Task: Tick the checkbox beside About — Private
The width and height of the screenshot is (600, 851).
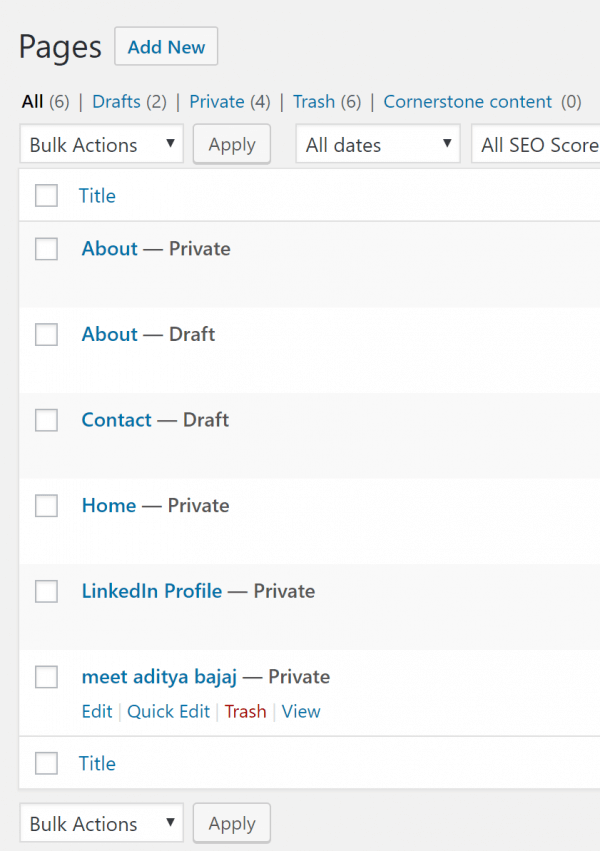Action: [46, 249]
